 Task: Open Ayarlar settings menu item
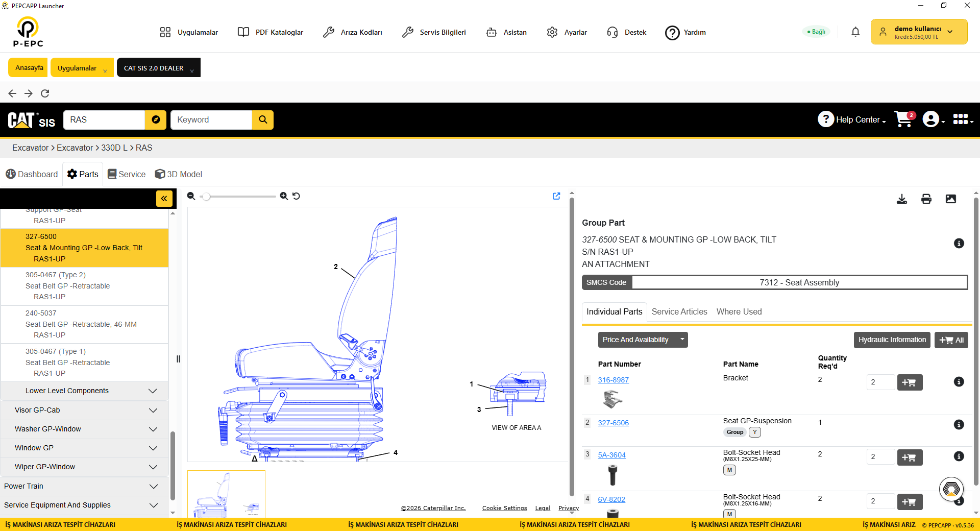point(567,32)
